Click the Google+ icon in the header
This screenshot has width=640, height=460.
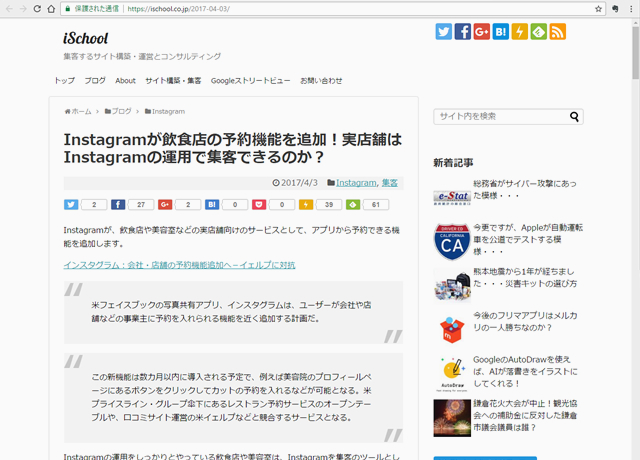[482, 32]
